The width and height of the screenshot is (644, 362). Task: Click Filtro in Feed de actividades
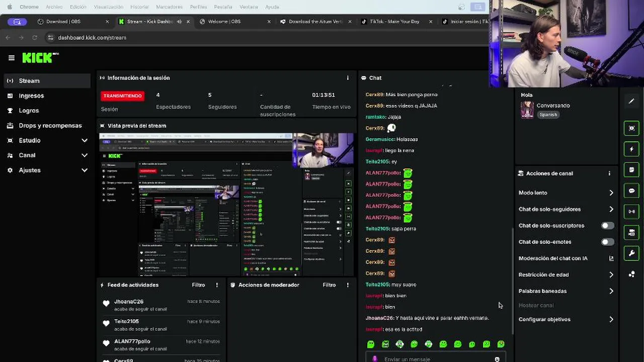[198, 285]
